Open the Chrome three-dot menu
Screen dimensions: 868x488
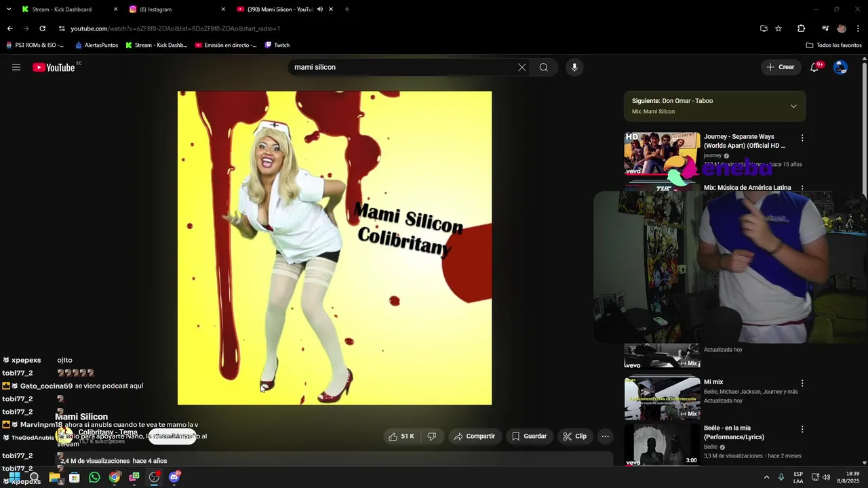pyautogui.click(x=858, y=28)
